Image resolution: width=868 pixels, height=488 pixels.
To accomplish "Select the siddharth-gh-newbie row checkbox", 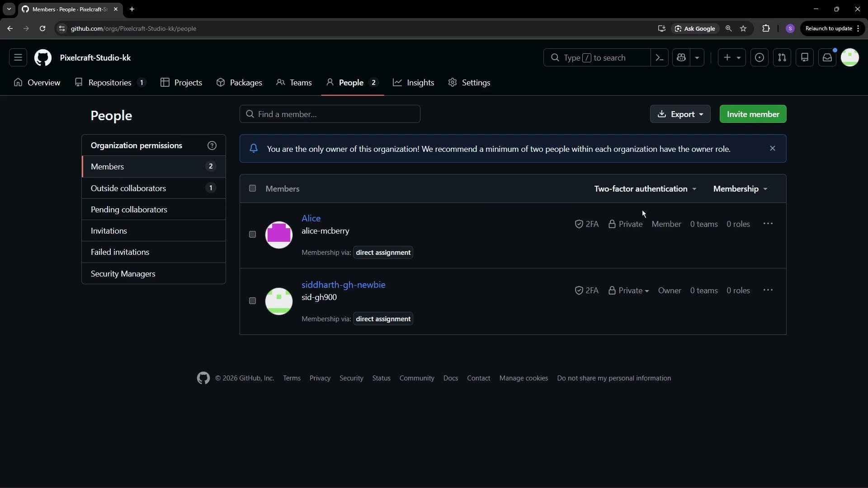I will [252, 301].
